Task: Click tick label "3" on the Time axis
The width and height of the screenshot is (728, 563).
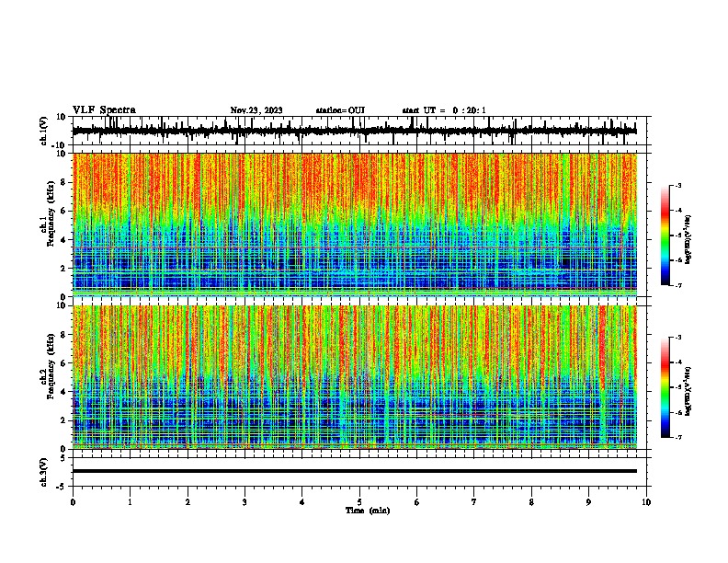Action: point(245,502)
